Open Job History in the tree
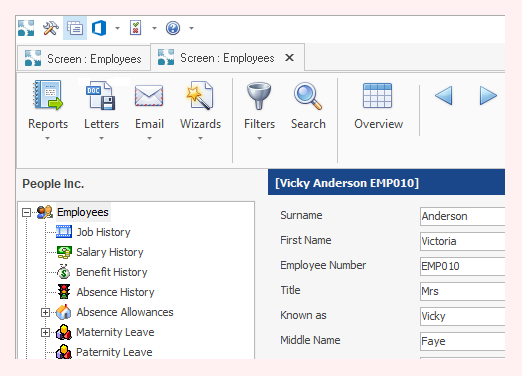This screenshot has width=522, height=376. pyautogui.click(x=103, y=232)
